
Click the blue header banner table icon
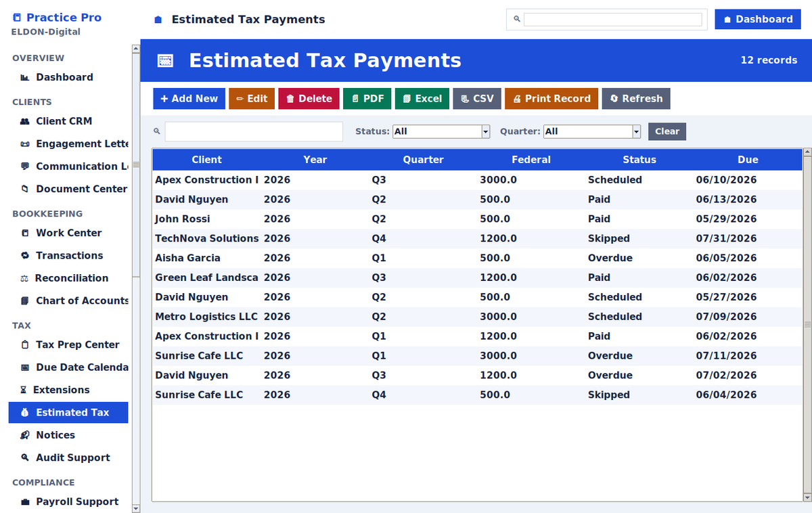pyautogui.click(x=165, y=60)
